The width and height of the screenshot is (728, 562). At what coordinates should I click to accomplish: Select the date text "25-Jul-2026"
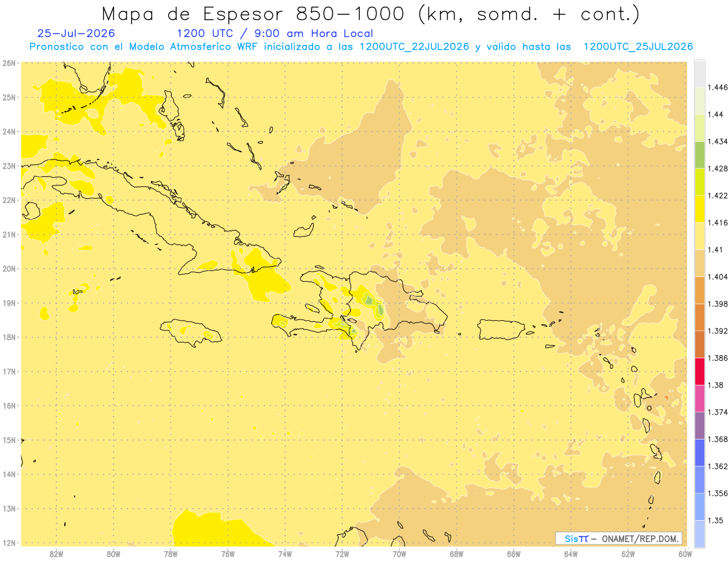click(x=76, y=33)
